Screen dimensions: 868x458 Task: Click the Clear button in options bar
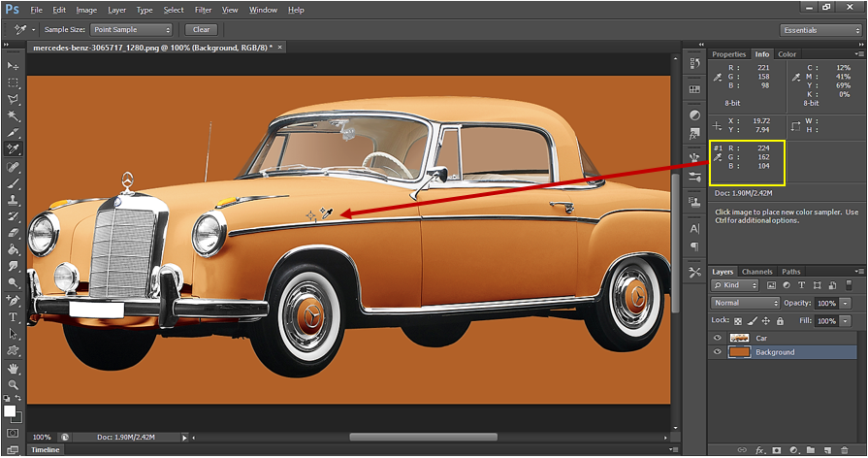point(202,30)
